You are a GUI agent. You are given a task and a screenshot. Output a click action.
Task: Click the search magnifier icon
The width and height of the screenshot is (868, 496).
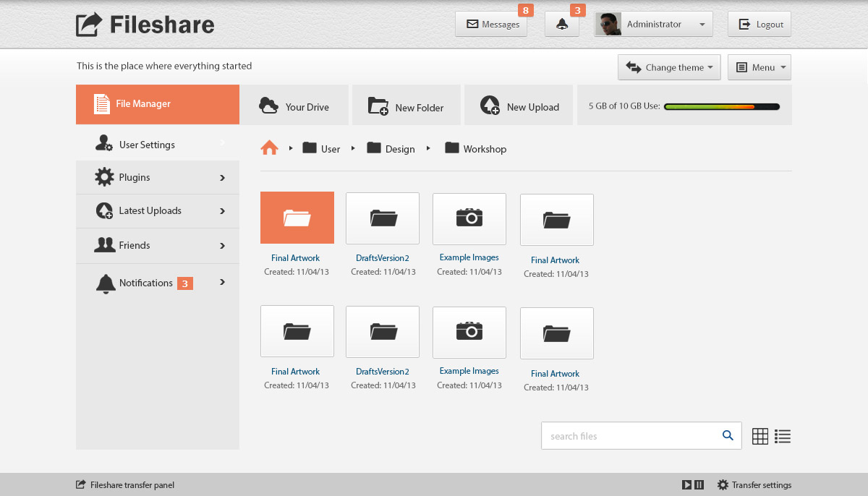tap(728, 435)
